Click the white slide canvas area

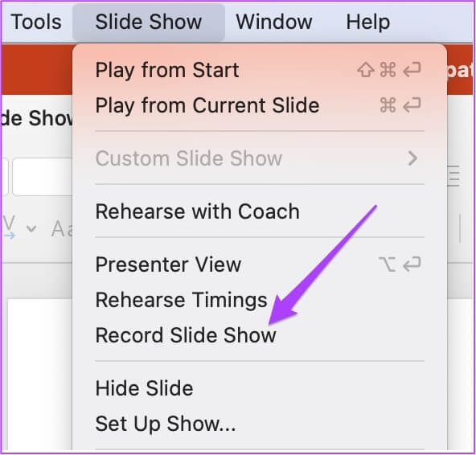39,375
